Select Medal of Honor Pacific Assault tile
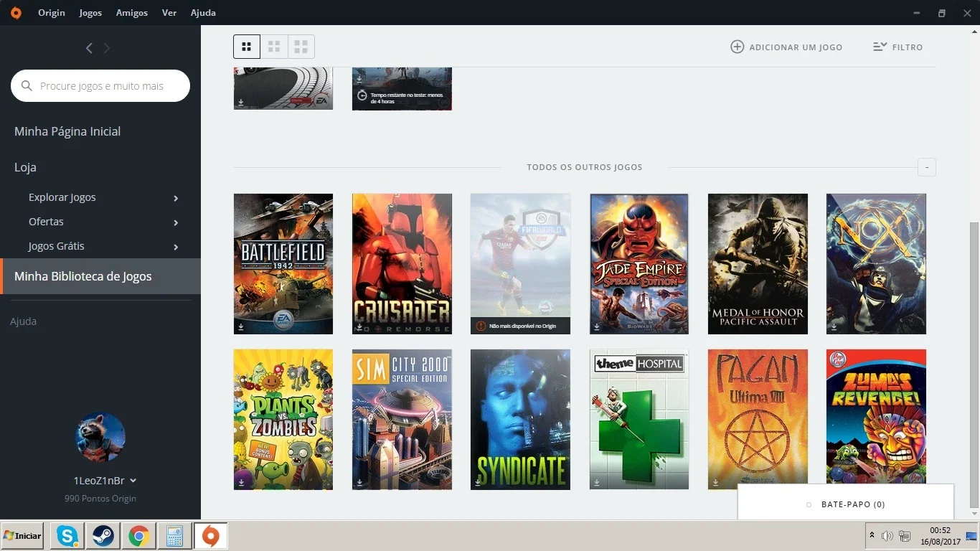980x551 pixels. click(x=758, y=264)
